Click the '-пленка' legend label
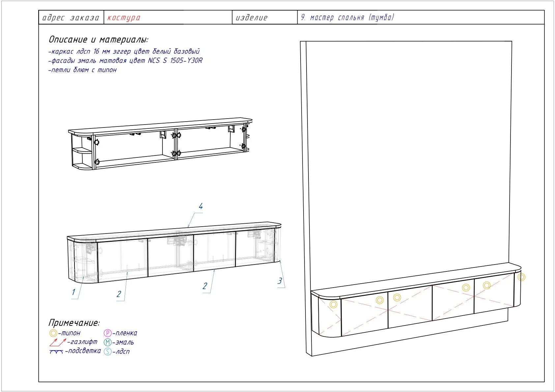555x392 pixels. click(x=125, y=333)
